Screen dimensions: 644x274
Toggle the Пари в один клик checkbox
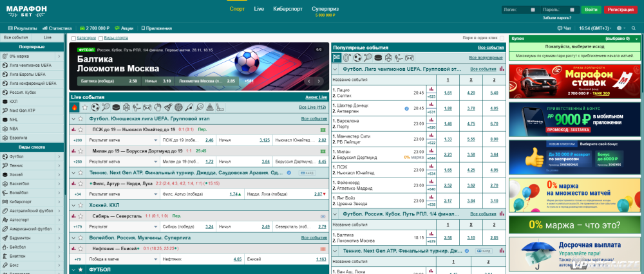pos(500,38)
